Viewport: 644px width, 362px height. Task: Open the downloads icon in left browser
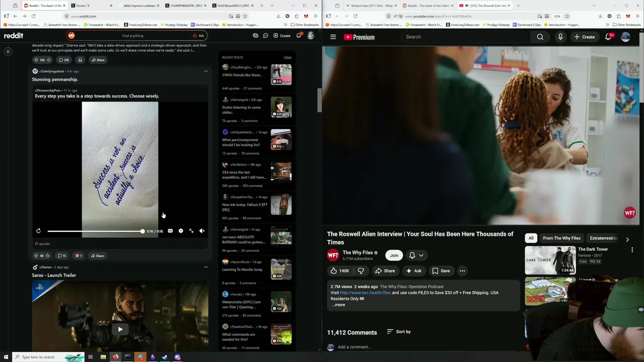point(278,16)
